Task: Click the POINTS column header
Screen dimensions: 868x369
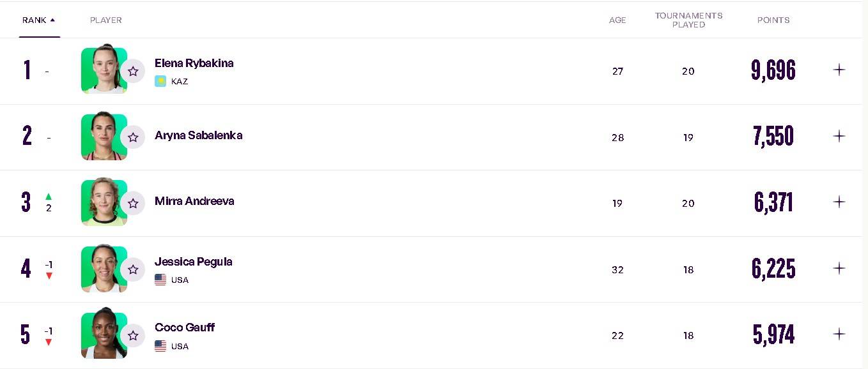Action: coord(773,20)
